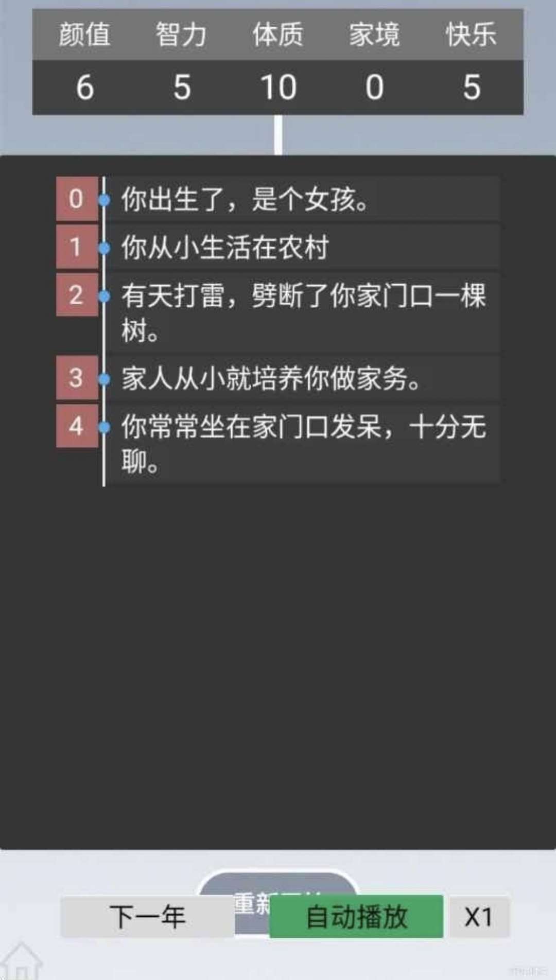This screenshot has height=980, width=556.
Task: Select the age 2 marker
Action: tap(77, 295)
